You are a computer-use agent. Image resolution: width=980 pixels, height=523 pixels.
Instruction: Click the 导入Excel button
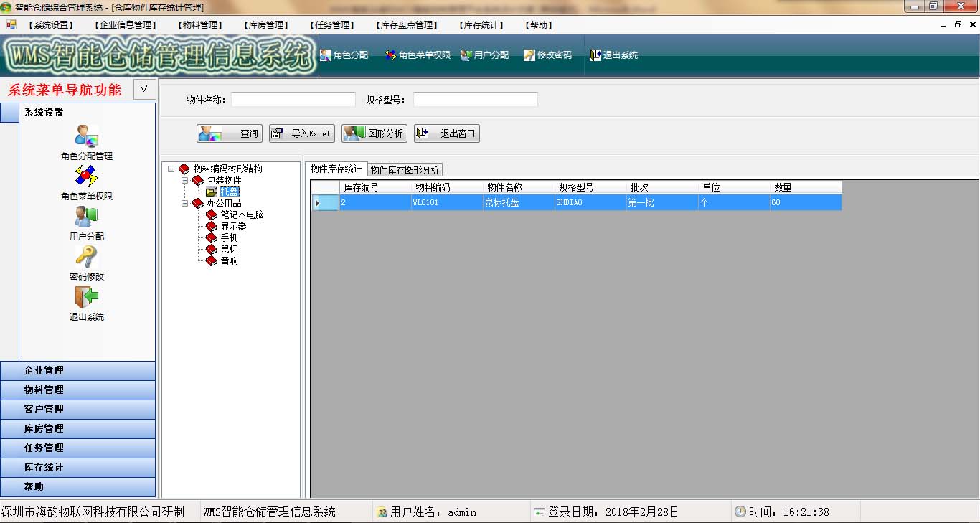tap(302, 133)
